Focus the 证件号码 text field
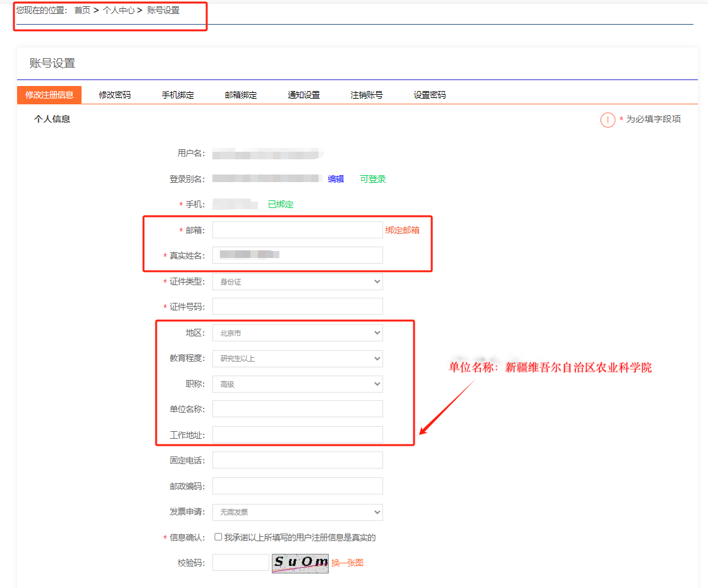The image size is (708, 588). [297, 307]
